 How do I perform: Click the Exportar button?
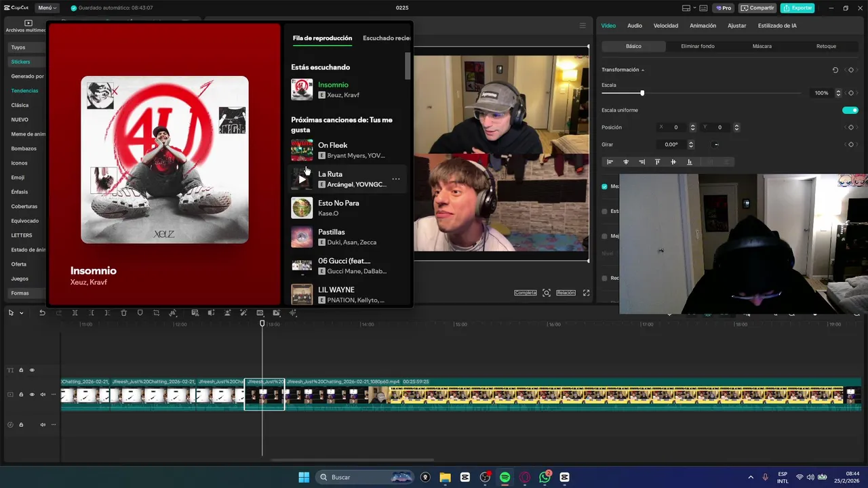(797, 8)
